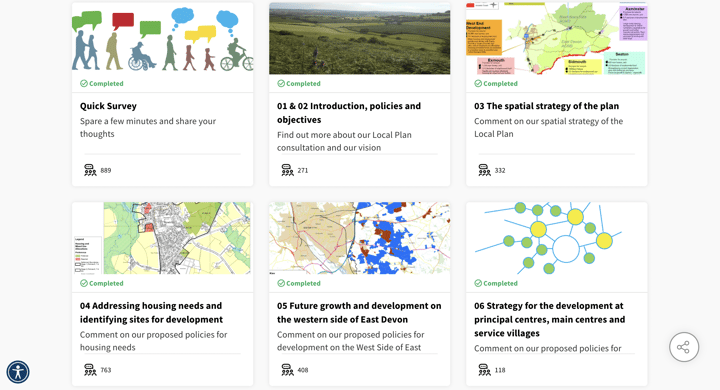This screenshot has height=390, width=720.
Task: Click participants icon next to 408
Action: click(287, 370)
